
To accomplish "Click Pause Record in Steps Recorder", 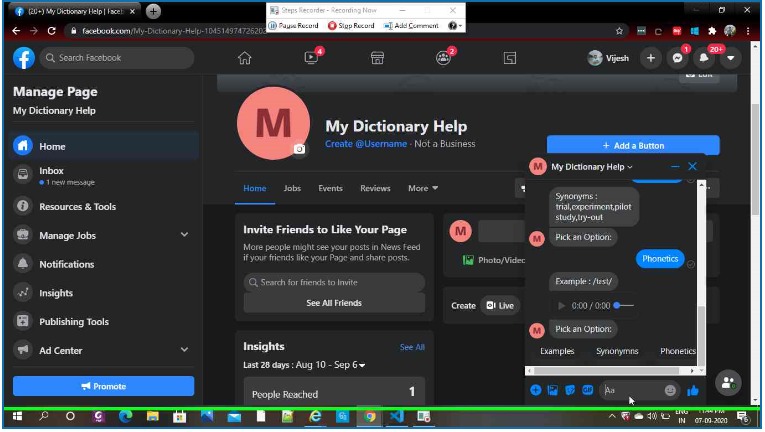I will point(294,25).
